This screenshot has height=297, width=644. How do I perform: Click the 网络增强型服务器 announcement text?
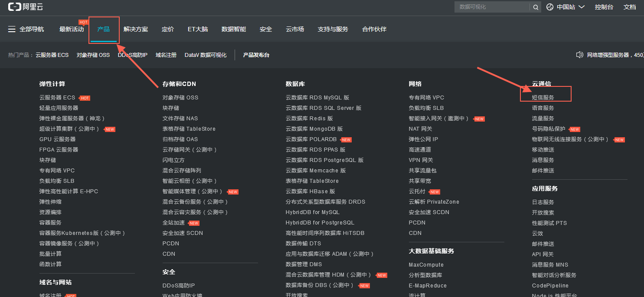coord(615,55)
